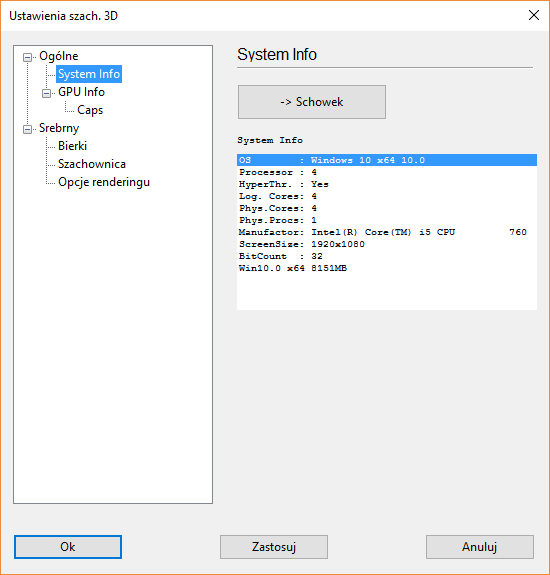Open GPU Info tree item

coord(81,92)
